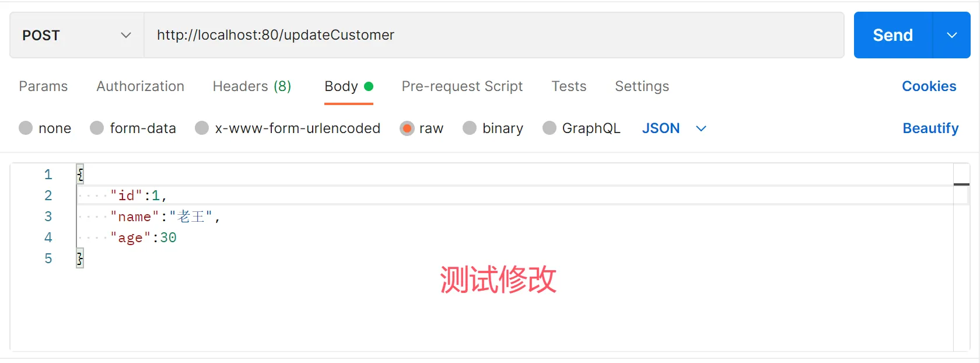Switch to the Headers (8) tab
Screen dimensions: 980x363
(251, 86)
